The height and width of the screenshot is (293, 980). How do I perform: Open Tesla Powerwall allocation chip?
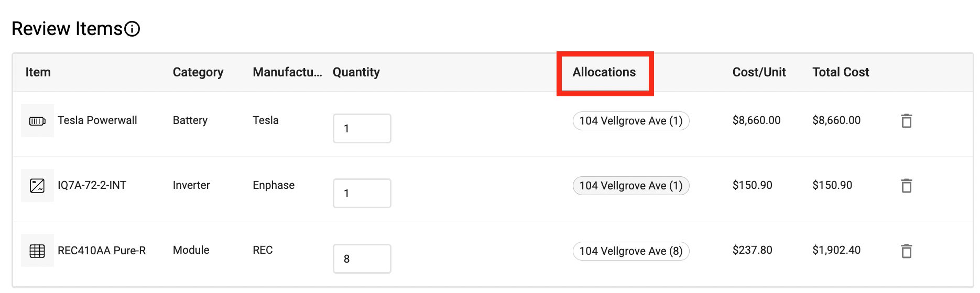pyautogui.click(x=631, y=121)
